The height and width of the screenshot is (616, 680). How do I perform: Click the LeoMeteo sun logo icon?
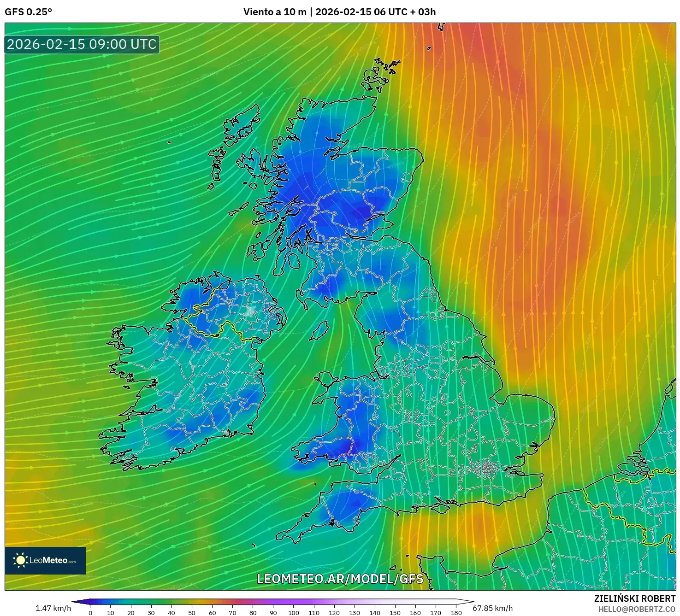[21, 561]
